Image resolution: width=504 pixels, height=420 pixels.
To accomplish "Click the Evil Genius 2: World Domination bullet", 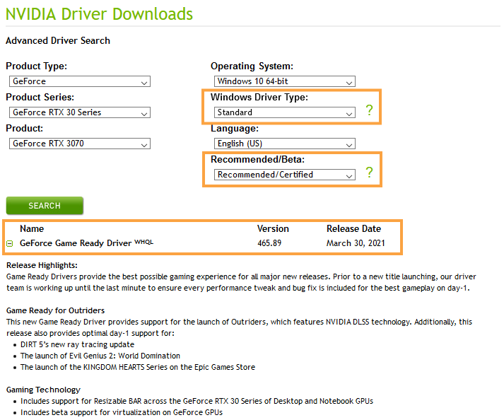I will pos(100,356).
